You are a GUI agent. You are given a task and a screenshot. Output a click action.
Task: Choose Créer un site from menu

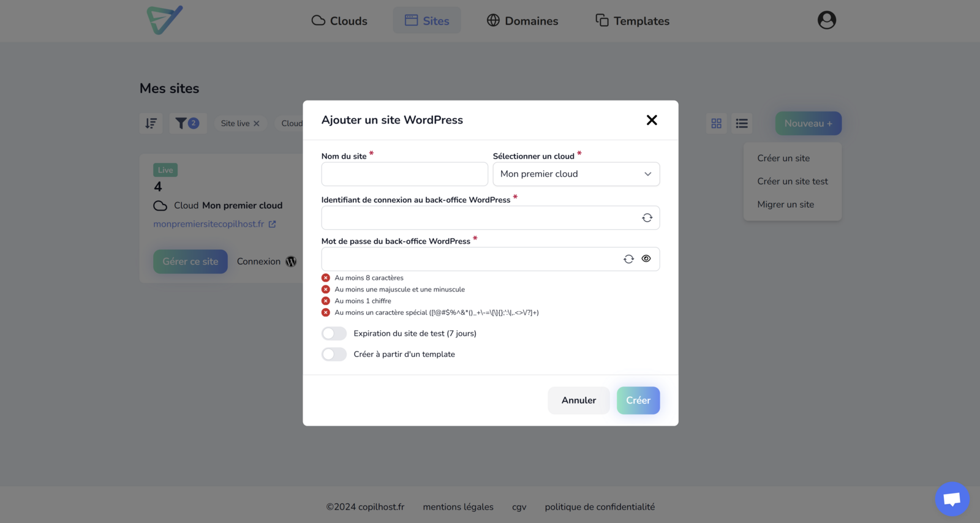click(783, 158)
